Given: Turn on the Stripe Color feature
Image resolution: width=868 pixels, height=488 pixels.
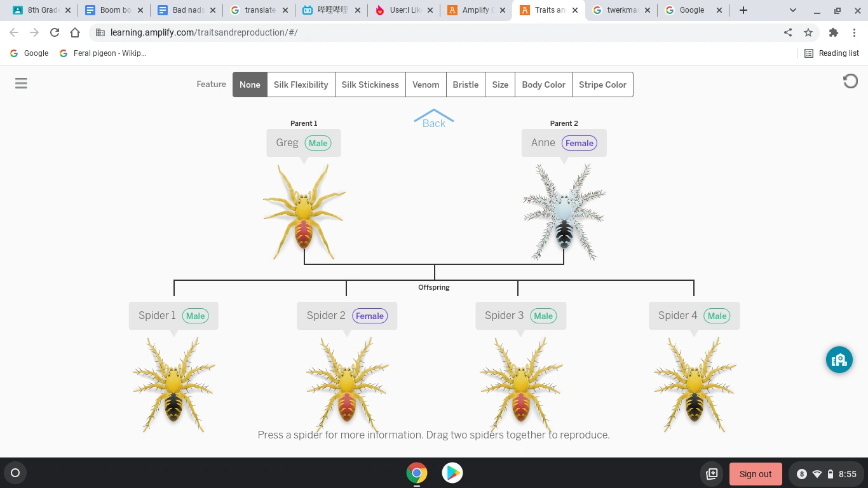Looking at the screenshot, I should (602, 85).
